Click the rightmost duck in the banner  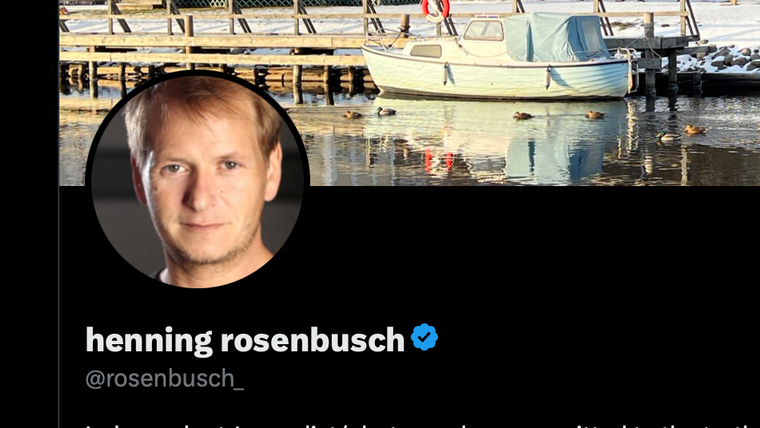pos(695,130)
